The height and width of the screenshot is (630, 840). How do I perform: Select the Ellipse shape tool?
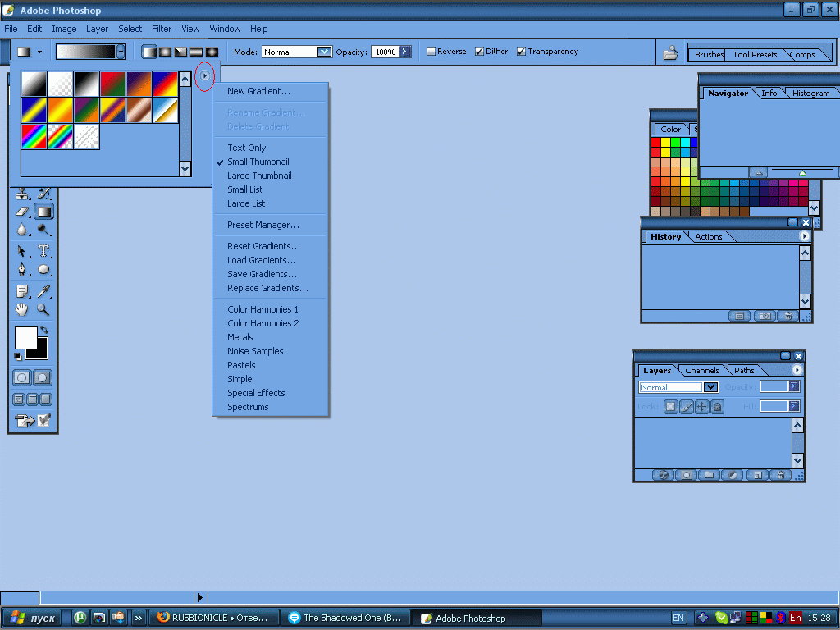click(44, 269)
